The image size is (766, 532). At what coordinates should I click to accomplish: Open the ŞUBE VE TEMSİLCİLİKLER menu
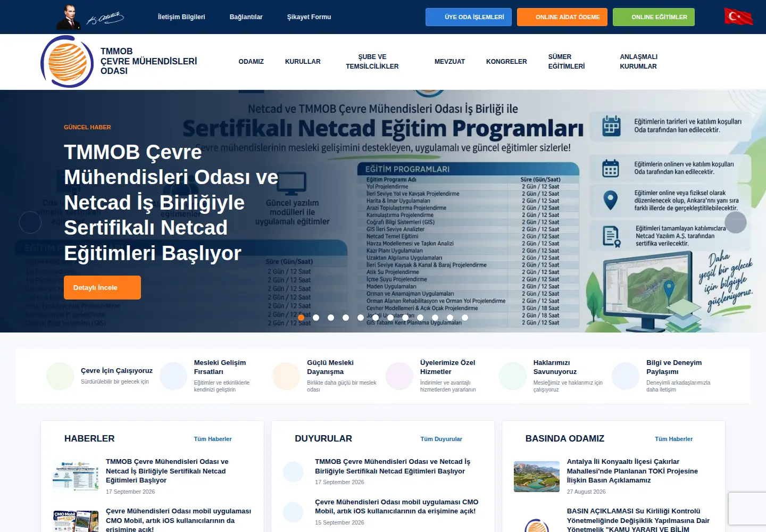pos(372,62)
